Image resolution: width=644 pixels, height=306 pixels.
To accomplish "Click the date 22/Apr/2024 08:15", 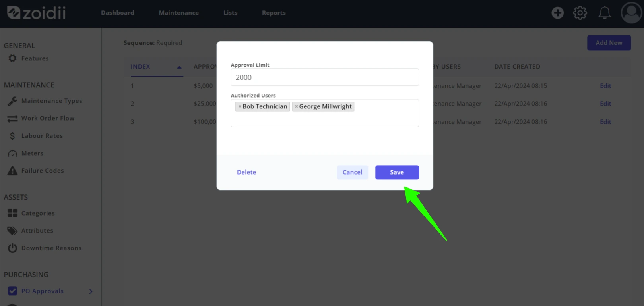I will click(x=521, y=86).
